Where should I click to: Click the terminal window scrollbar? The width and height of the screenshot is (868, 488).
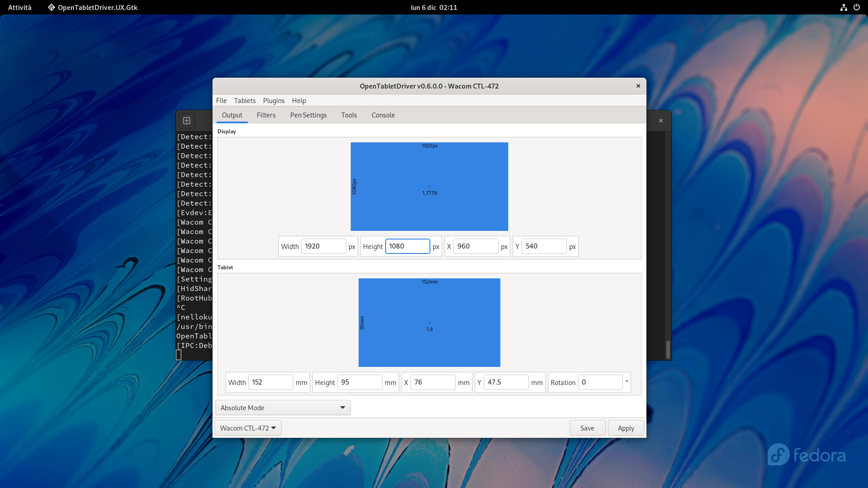(668, 349)
